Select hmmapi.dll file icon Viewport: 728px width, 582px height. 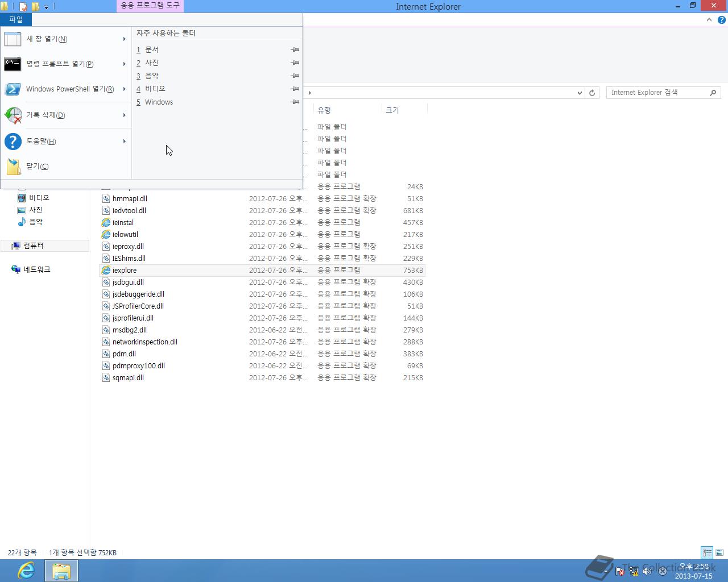(106, 199)
